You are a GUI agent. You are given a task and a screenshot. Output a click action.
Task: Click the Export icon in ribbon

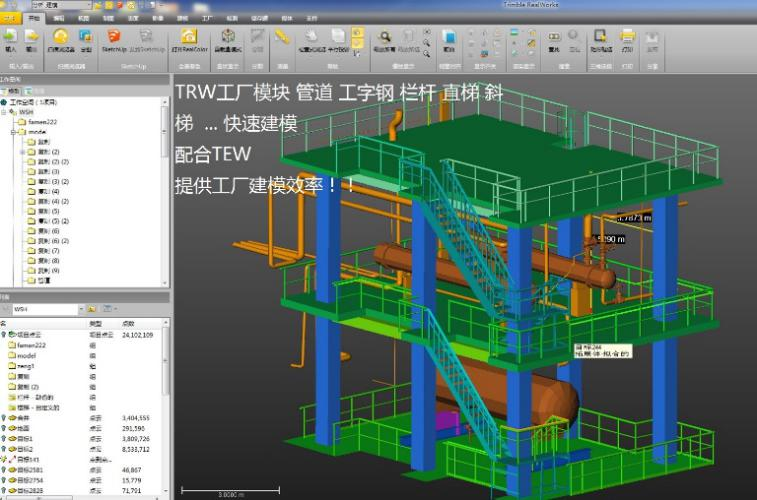coord(31,37)
